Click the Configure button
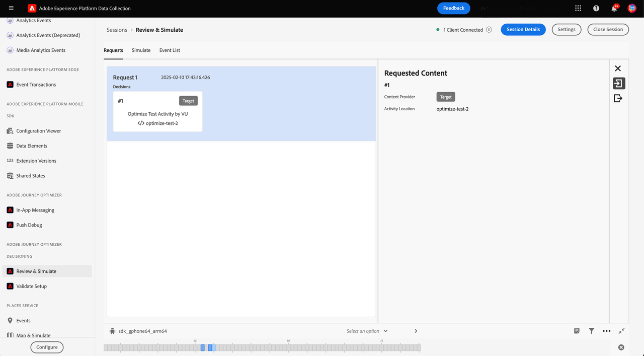This screenshot has width=644, height=356. [x=47, y=347]
